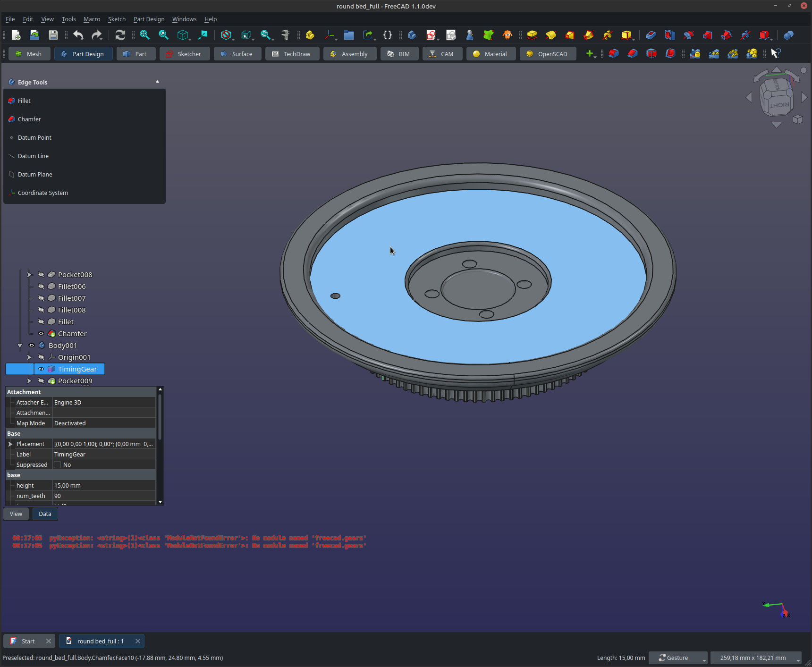Click the What's This help cursor icon
The width and height of the screenshot is (812, 667).
(x=775, y=54)
